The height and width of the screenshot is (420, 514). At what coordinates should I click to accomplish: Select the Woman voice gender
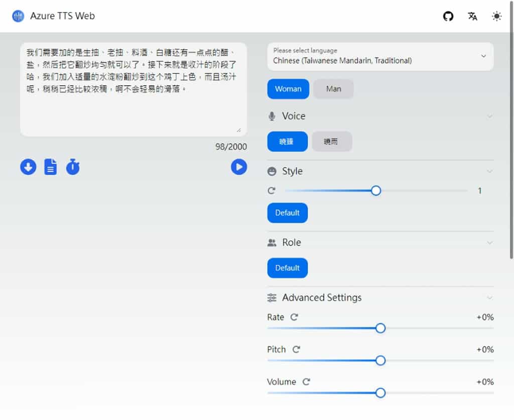[288, 89]
